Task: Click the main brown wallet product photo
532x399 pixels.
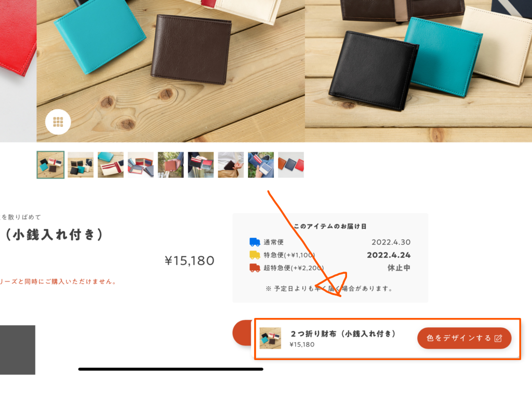Action: point(170,71)
